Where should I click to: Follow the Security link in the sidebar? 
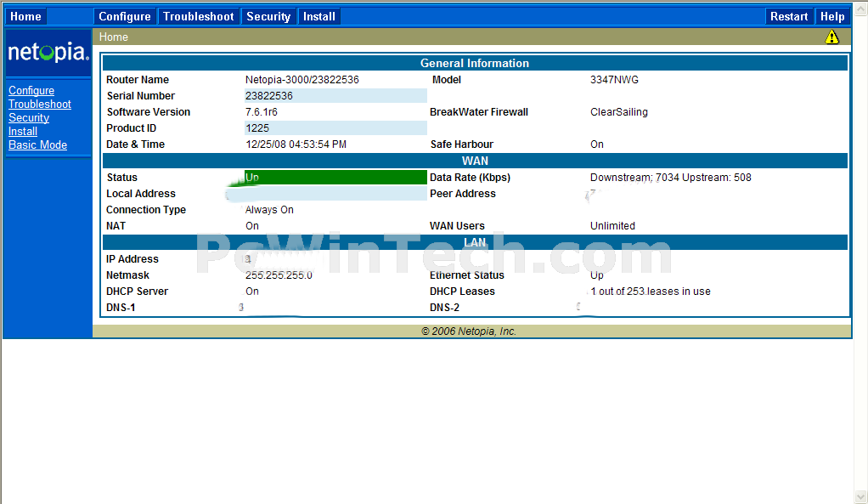(29, 117)
